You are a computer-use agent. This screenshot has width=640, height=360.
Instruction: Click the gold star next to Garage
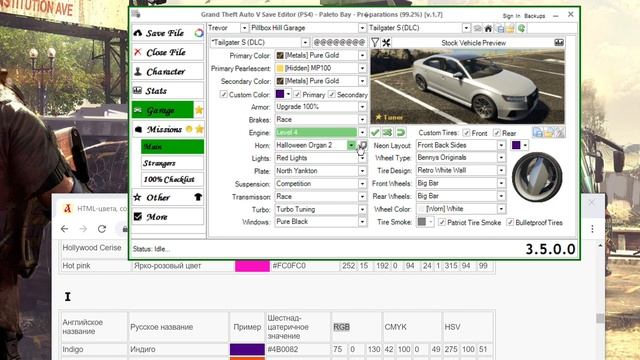199,110
